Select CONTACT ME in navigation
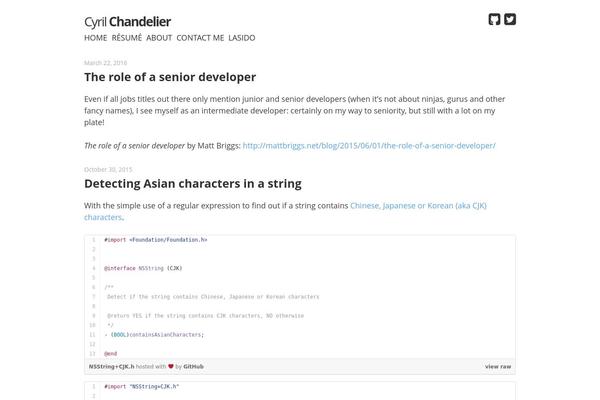This screenshot has height=400, width=600. 200,38
